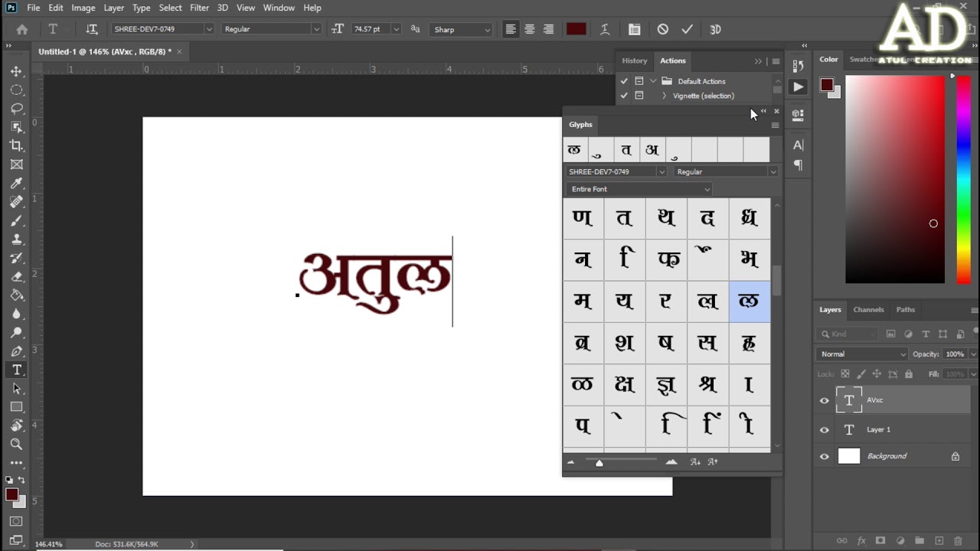
Task: Click the Home icon in options bar
Action: click(x=22, y=29)
